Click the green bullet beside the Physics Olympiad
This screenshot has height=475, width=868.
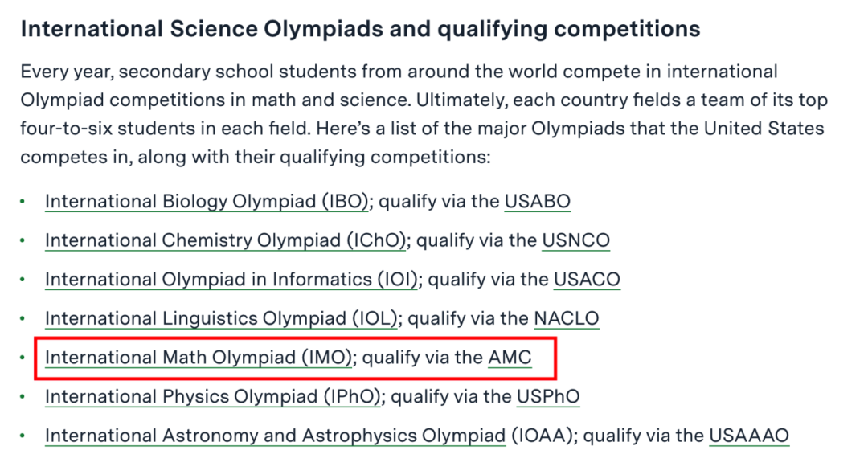pyautogui.click(x=23, y=398)
